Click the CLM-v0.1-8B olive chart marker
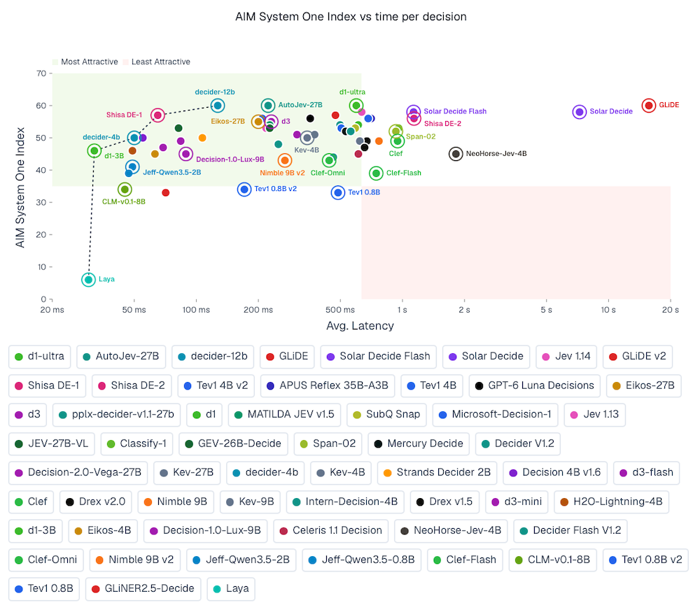 (125, 190)
